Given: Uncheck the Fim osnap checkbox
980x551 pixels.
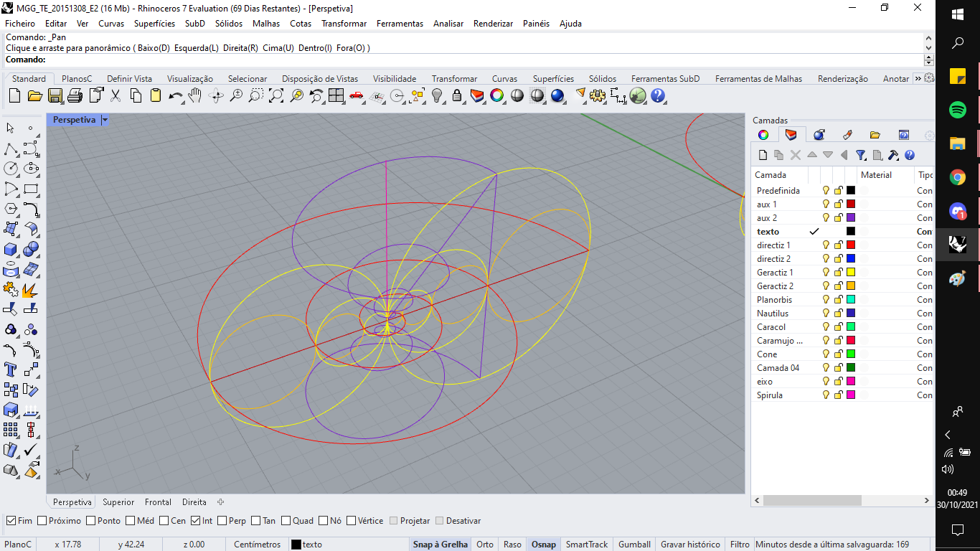Looking at the screenshot, I should 11,521.
